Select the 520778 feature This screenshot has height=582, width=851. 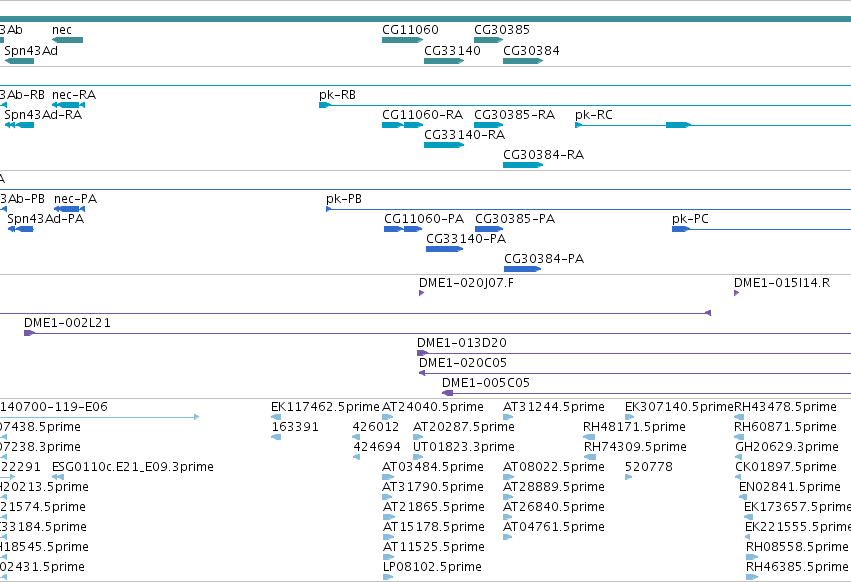pos(628,477)
